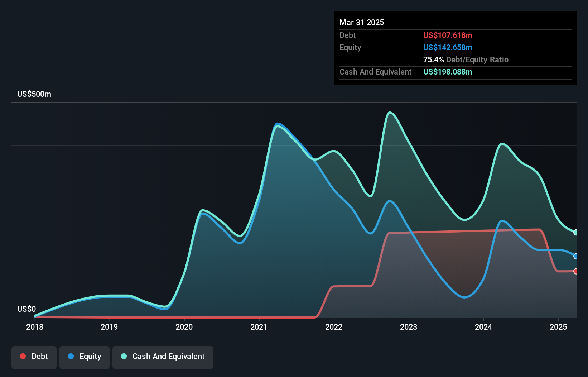Click the Equity row label in tooltip
Screen dimensions: 588x377
pyautogui.click(x=350, y=48)
